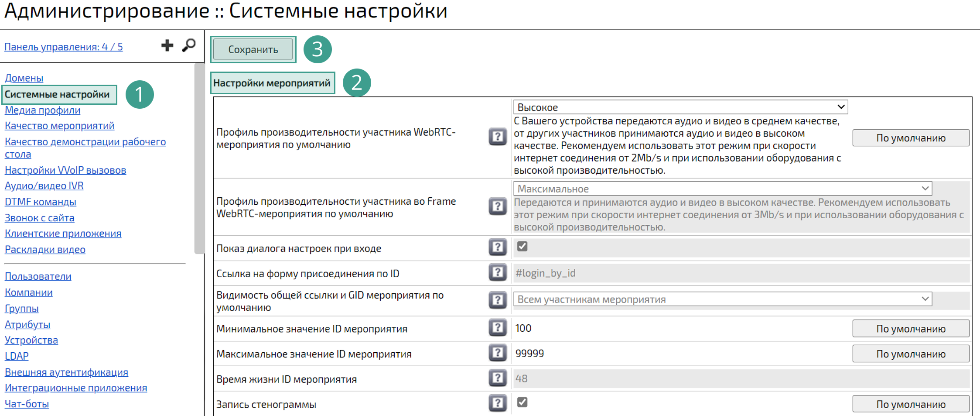Screen dimensions: 980x416
Task: Expand the 'Всем участникам мероприятия' visibility dropdown
Action: 722,299
